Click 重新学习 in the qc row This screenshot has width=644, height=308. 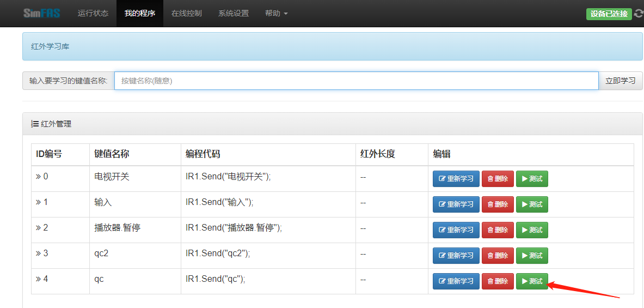tap(456, 281)
